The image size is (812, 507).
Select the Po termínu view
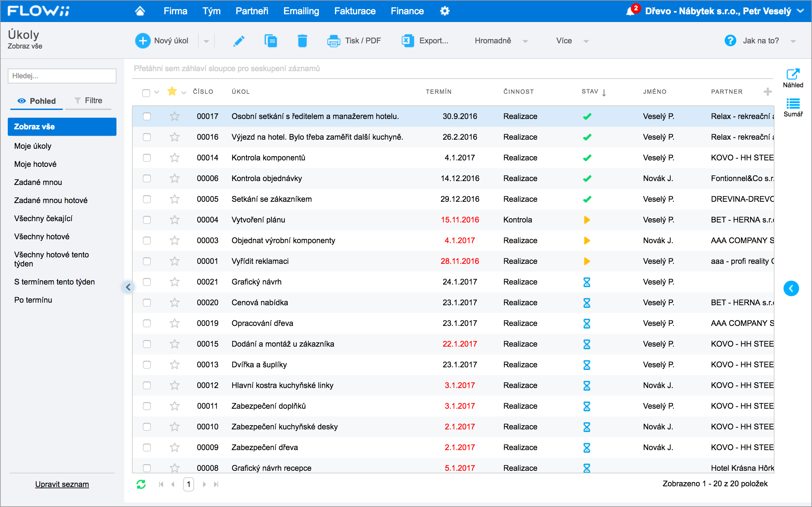click(x=33, y=300)
